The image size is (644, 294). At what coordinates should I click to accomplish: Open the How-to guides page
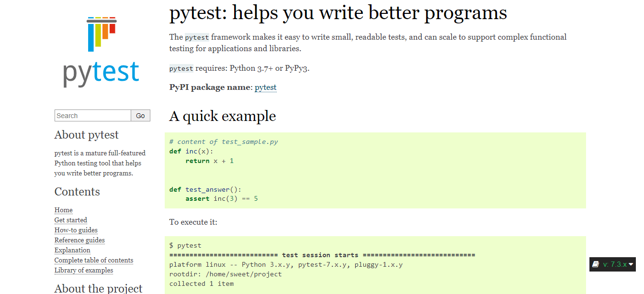[76, 230]
